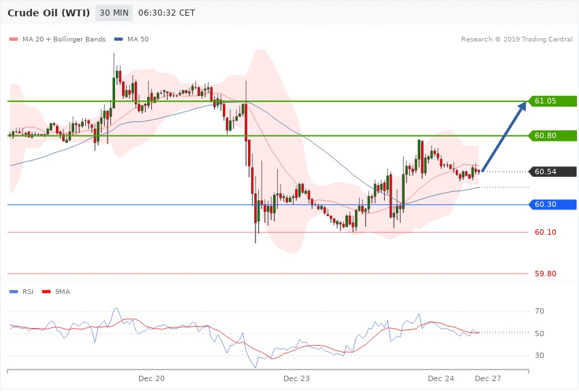The image size is (579, 392).
Task: Select the Dec 27 date marker
Action: (488, 378)
